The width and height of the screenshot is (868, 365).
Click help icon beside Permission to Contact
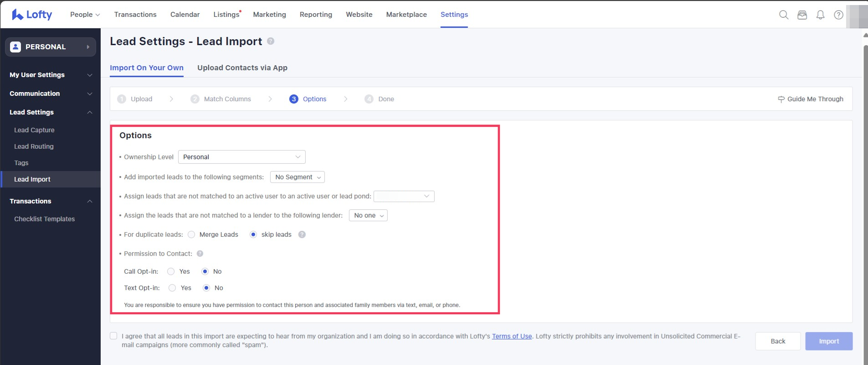pyautogui.click(x=200, y=254)
